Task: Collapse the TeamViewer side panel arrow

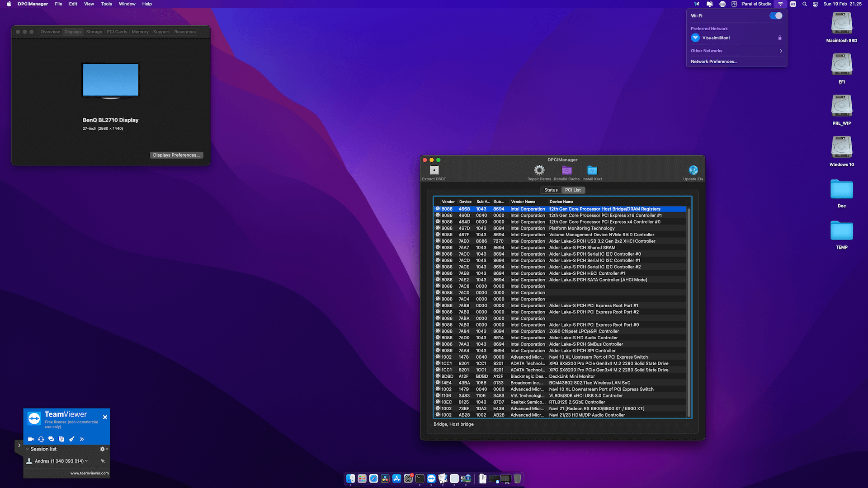Action: [x=19, y=446]
